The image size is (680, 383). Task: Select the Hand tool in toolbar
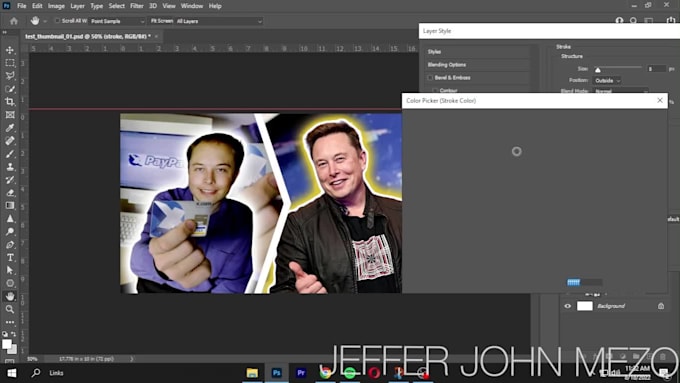coord(10,296)
